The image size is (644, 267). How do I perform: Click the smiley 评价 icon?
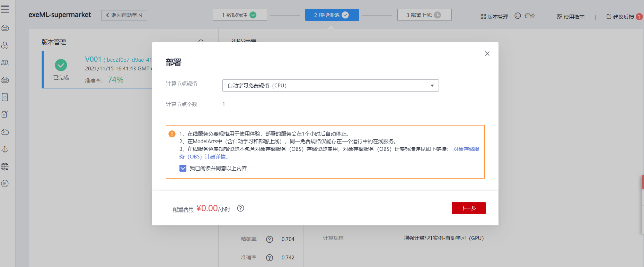click(518, 16)
